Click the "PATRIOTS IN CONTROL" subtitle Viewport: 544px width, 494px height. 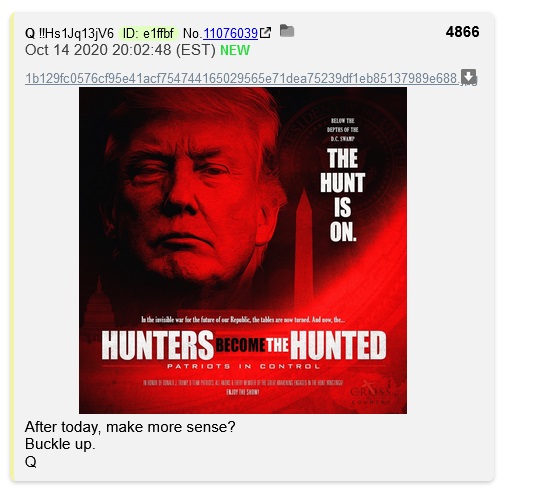coord(243,366)
